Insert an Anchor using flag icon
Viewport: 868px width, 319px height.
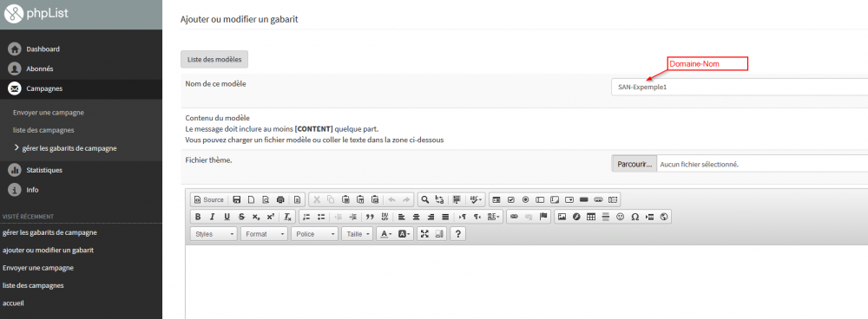(x=543, y=217)
